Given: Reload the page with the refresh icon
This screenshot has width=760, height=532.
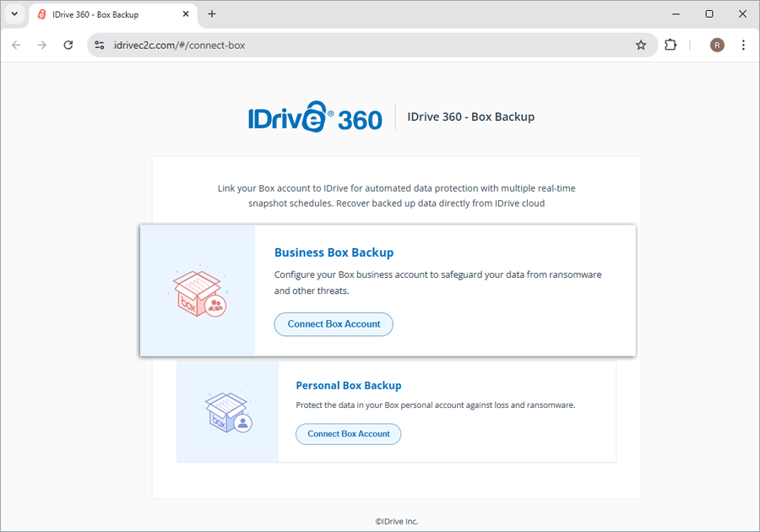Looking at the screenshot, I should click(x=68, y=45).
